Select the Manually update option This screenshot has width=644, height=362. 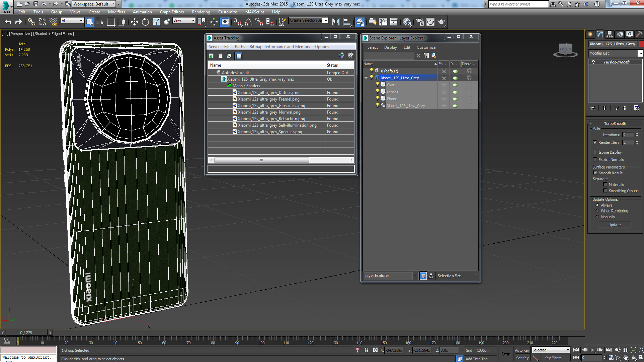597,217
